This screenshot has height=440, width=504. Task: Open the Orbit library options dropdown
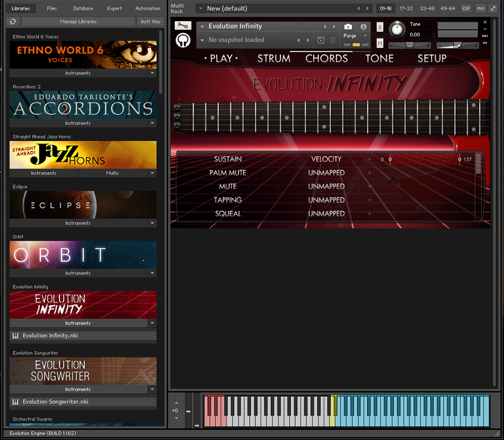pos(152,273)
